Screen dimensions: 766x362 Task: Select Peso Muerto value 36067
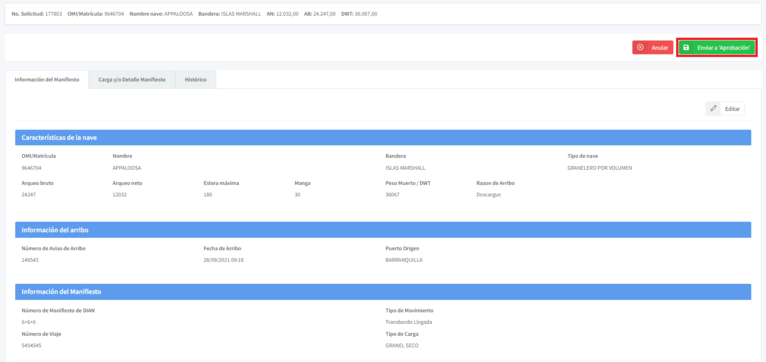pos(393,194)
